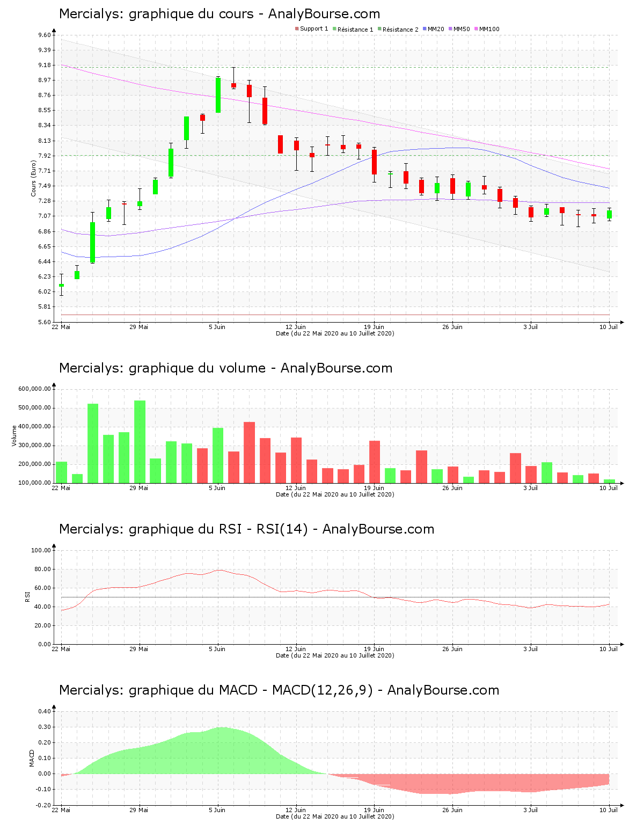Select the MM50 legend label
The image size is (644, 832).
462,29
